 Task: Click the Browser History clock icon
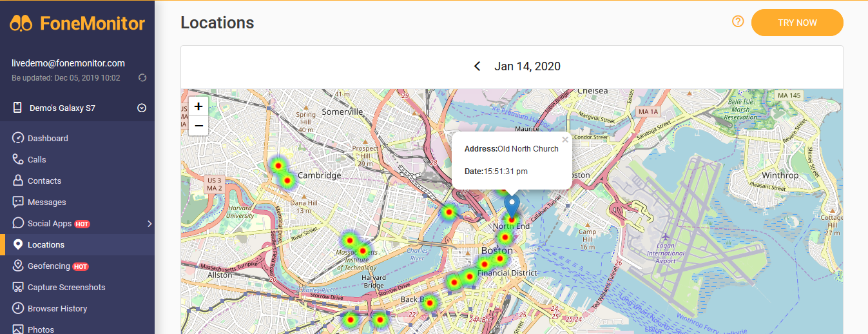coord(18,308)
